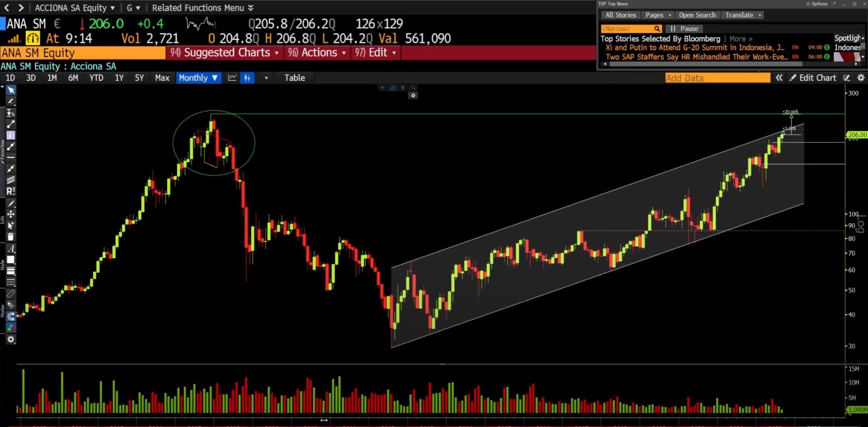
Task: Choose the trend line drawing tool
Action: pos(11,124)
